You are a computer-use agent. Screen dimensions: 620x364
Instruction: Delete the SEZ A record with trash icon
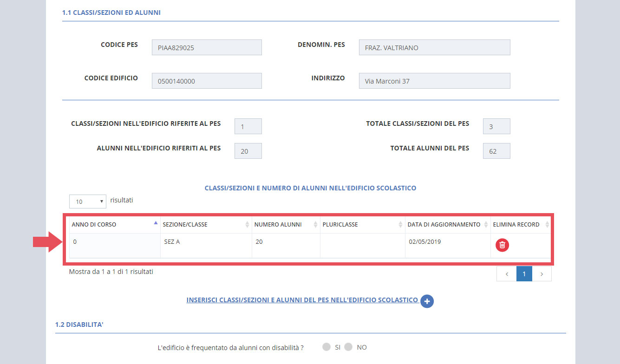pyautogui.click(x=502, y=245)
